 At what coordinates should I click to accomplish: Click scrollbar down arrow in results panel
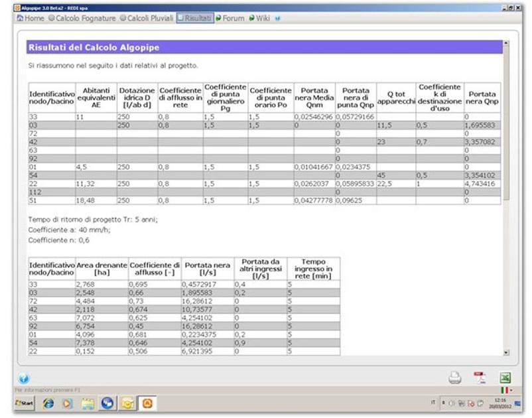(507, 353)
